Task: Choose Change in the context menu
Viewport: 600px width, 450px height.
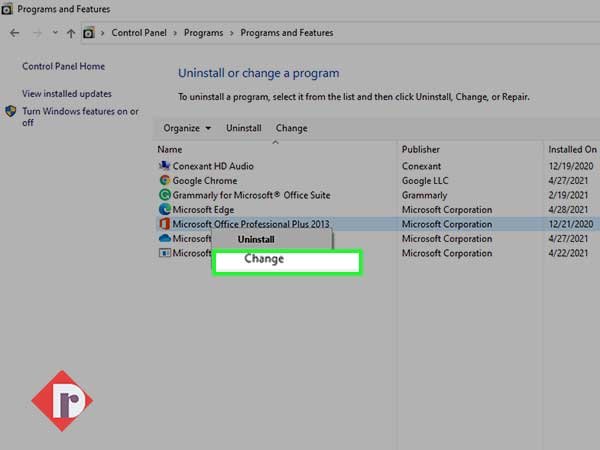Action: pyautogui.click(x=287, y=261)
